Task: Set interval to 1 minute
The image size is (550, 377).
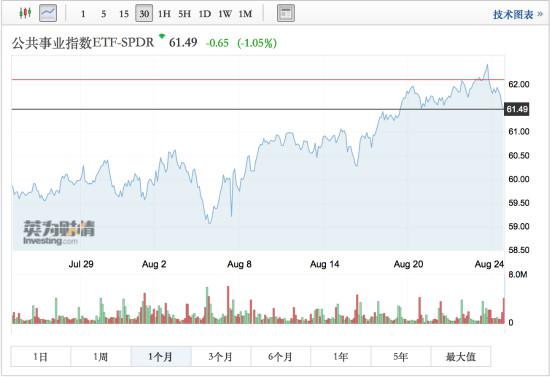Action: [x=83, y=14]
